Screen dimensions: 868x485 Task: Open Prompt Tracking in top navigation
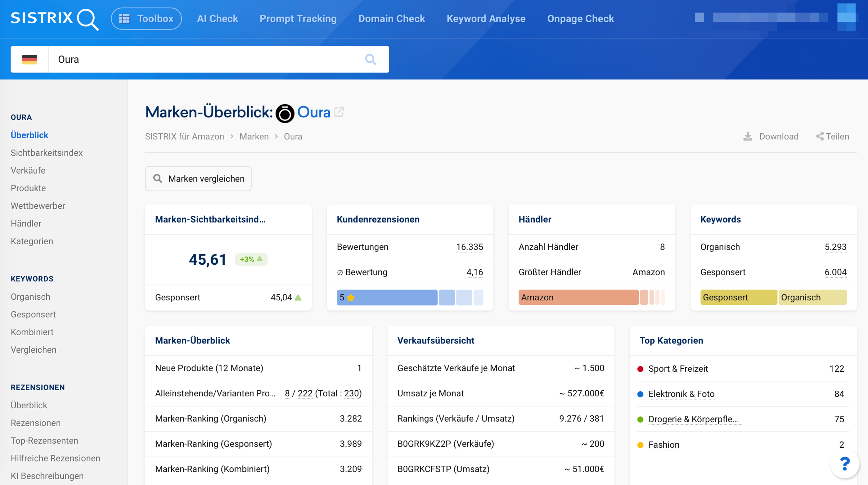pyautogui.click(x=298, y=19)
